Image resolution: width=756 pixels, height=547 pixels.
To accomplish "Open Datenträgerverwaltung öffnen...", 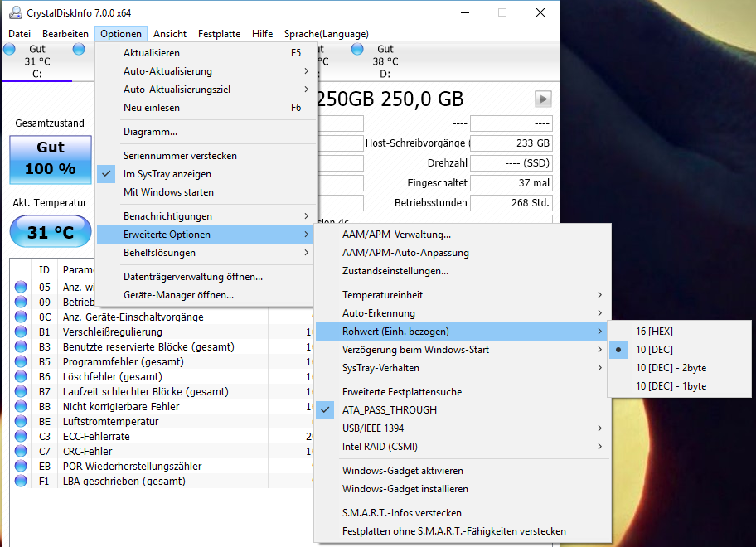I will coord(206,277).
